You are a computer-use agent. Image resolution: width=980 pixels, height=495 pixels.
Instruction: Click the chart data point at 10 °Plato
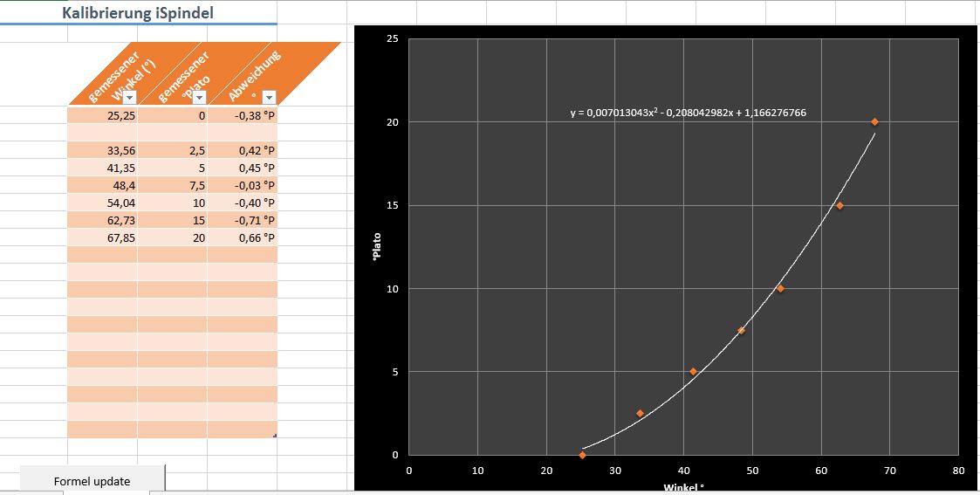tap(780, 289)
